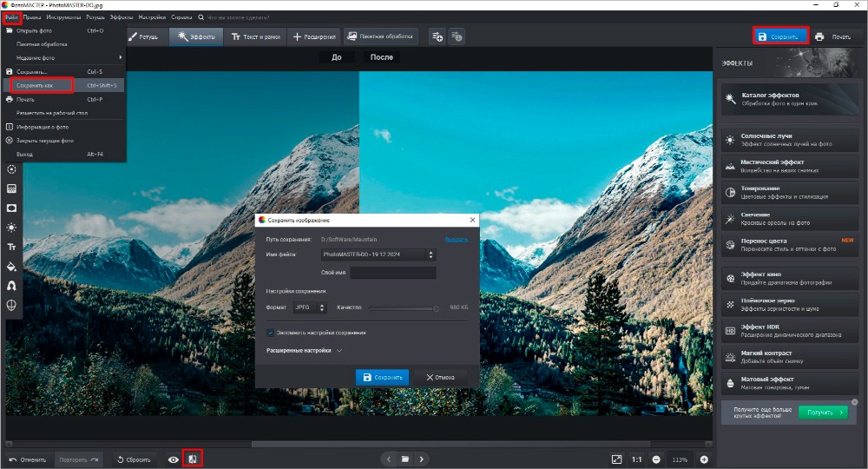This screenshot has height=469, width=868.
Task: Open the JPEG format dropdown
Action: (309, 307)
